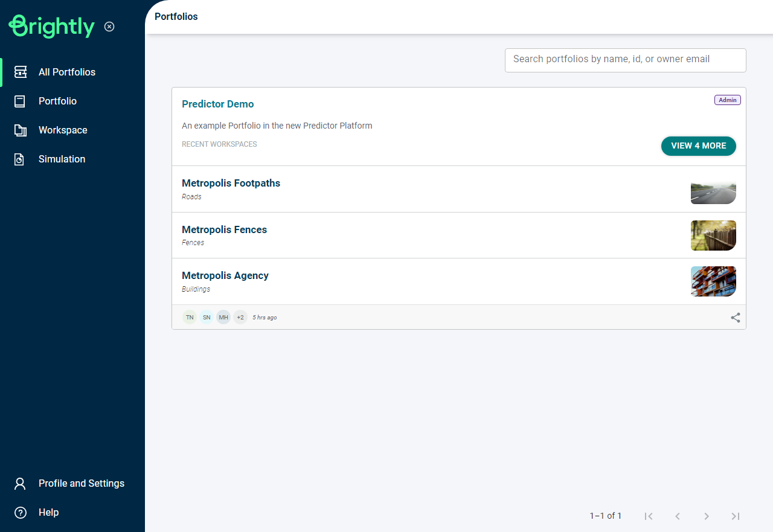Viewport: 773px width, 532px height.
Task: Click the Metropolis Agency building thumbnail
Action: pyautogui.click(x=713, y=281)
